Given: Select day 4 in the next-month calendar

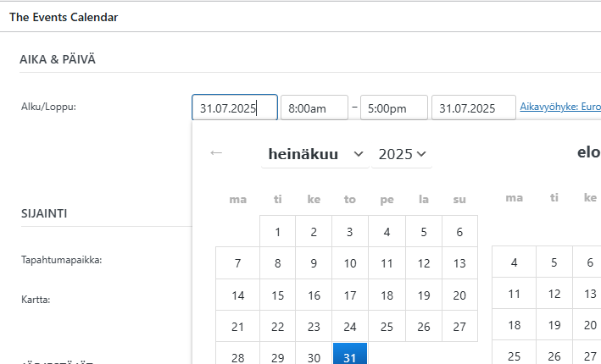Looking at the screenshot, I should (515, 262).
